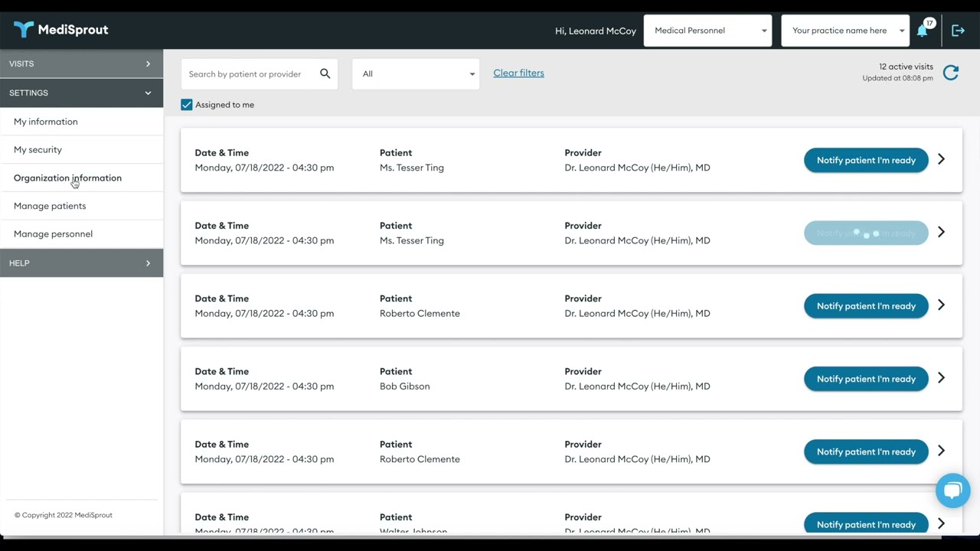Screen dimensions: 980x551
Task: Open Organization information settings
Action: coord(81,178)
